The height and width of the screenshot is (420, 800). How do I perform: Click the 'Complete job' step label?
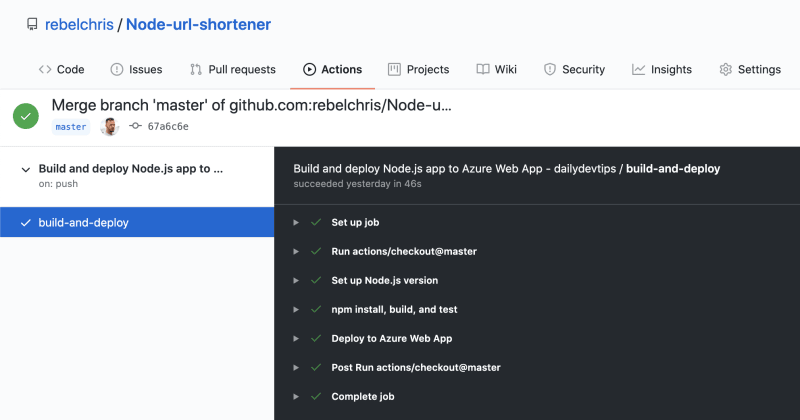pyautogui.click(x=363, y=397)
